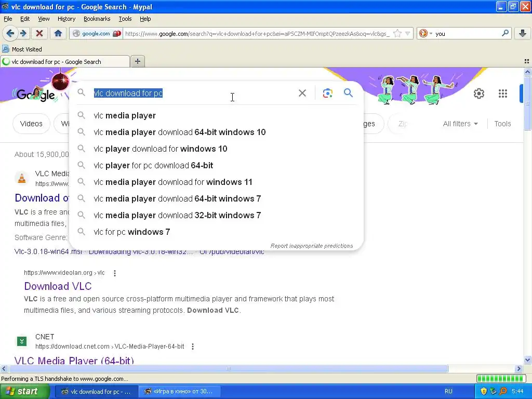Image resolution: width=532 pixels, height=399 pixels.
Task: Bookmark this page with the star icon
Action: pos(397,34)
